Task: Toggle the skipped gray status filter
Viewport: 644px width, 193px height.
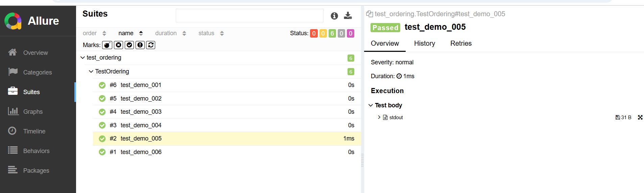Action: (341, 33)
